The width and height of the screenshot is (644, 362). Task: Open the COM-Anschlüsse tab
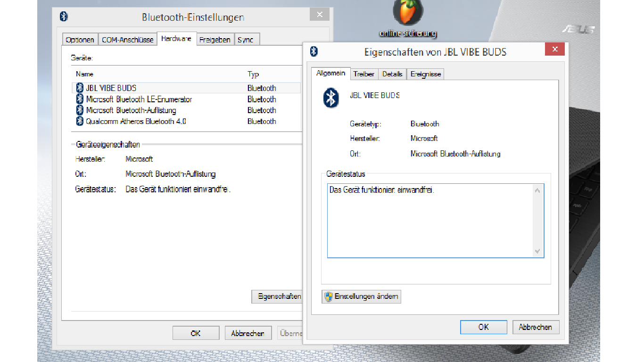click(x=128, y=40)
